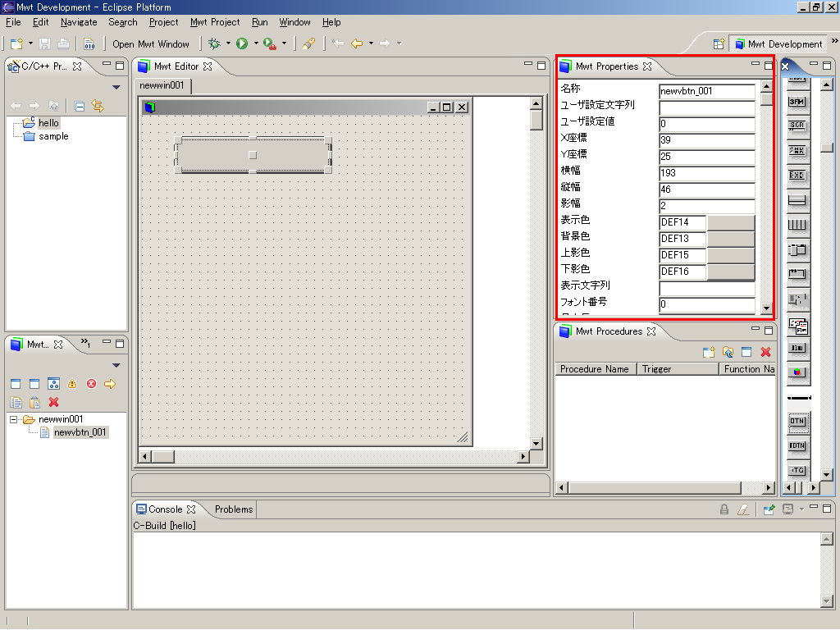840x630 pixels.
Task: Click the Mwt Development perspective button
Action: (x=778, y=44)
